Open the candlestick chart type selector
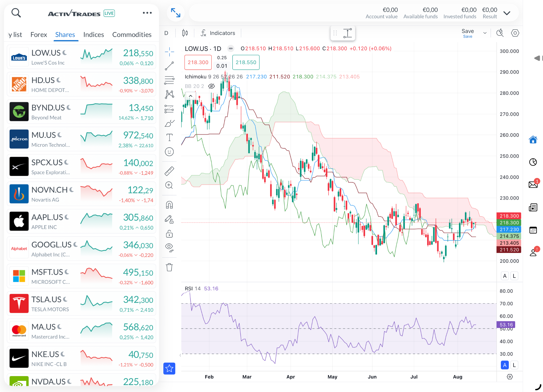The height and width of the screenshot is (392, 543). [x=185, y=33]
